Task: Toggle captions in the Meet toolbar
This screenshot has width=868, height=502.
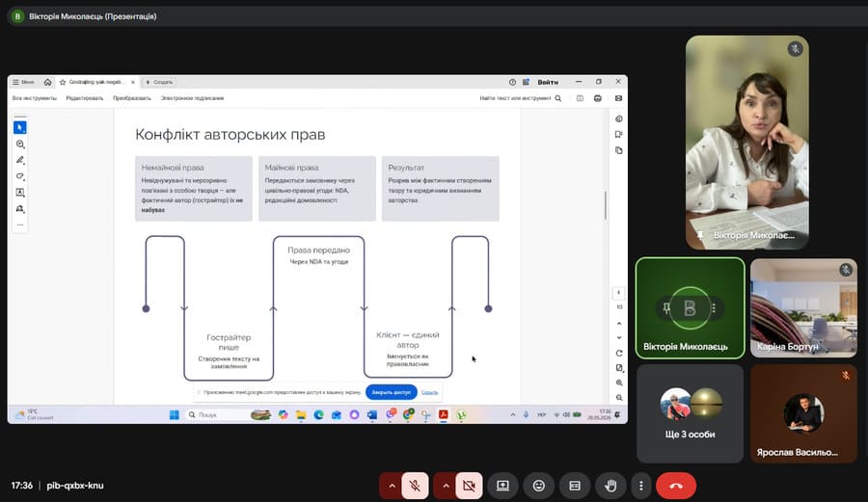Action: click(575, 486)
